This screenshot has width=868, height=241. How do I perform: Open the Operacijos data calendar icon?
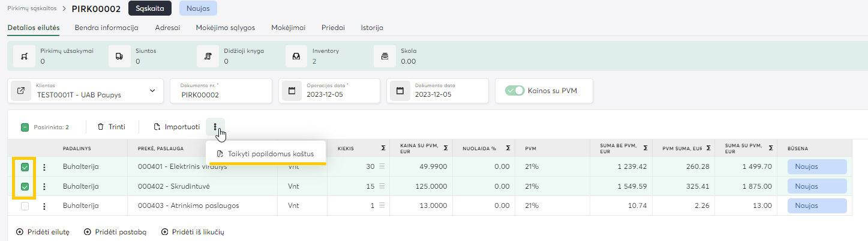[x=292, y=91]
